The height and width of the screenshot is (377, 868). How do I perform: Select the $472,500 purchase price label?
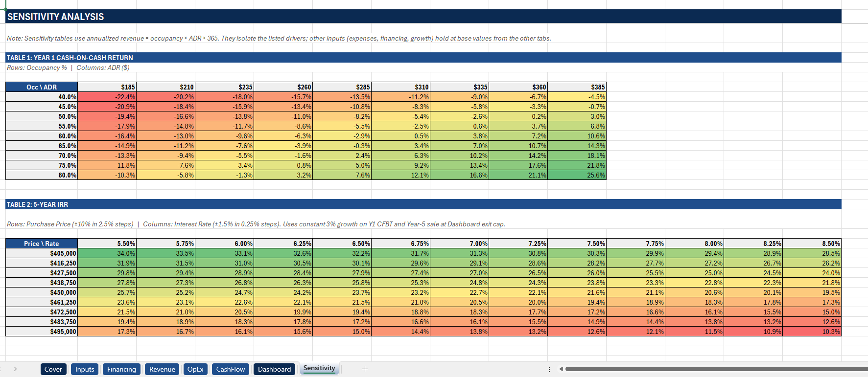pos(42,312)
